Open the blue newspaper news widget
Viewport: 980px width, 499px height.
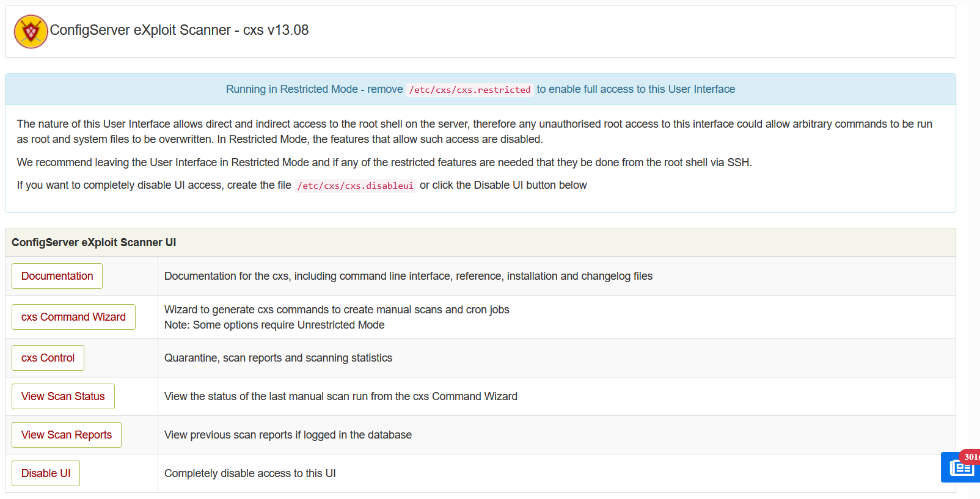tap(961, 469)
